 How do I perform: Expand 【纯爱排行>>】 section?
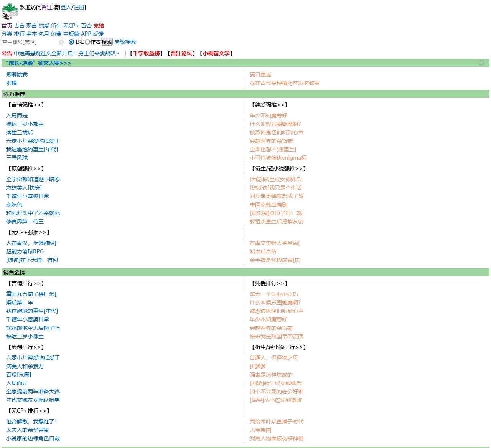click(270, 283)
